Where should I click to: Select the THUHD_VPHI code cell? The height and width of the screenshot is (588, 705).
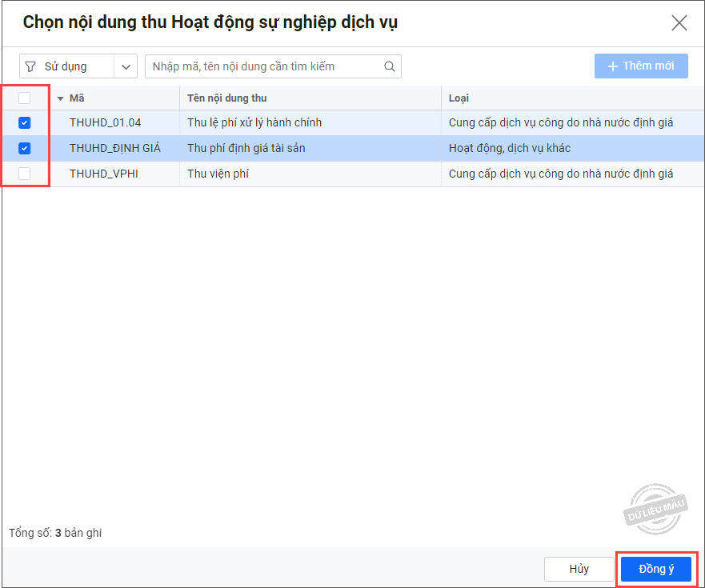tap(103, 174)
